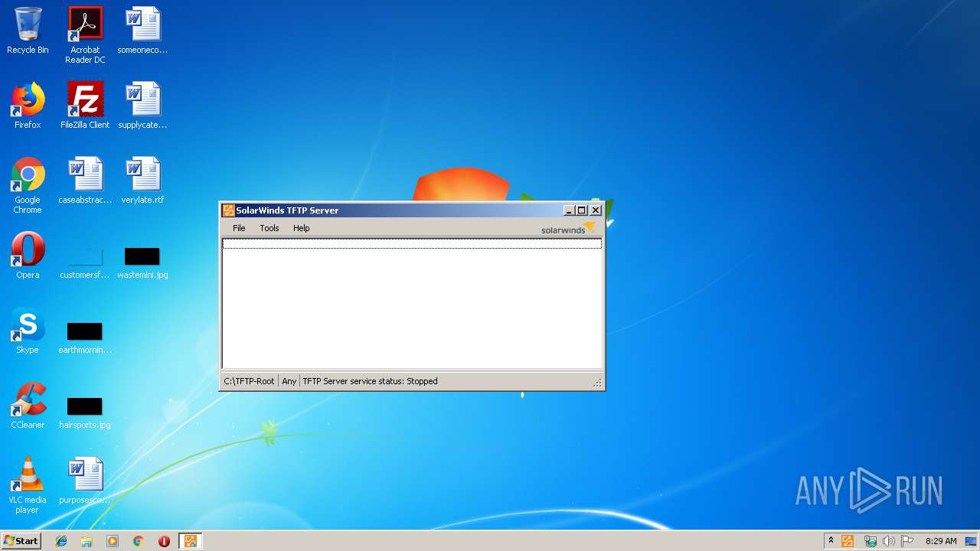Click the 8:29 AM system clock
The width and height of the screenshot is (980, 551).
[x=941, y=541]
